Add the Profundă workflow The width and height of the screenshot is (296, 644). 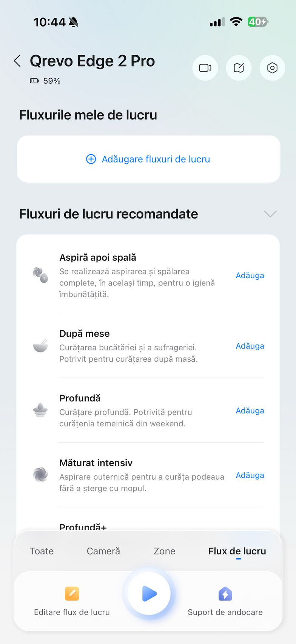coord(250,410)
